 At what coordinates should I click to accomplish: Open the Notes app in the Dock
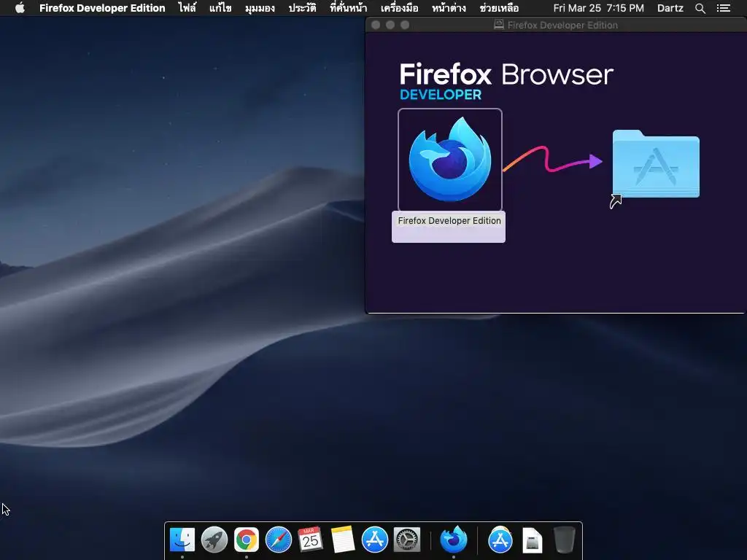coord(343,540)
